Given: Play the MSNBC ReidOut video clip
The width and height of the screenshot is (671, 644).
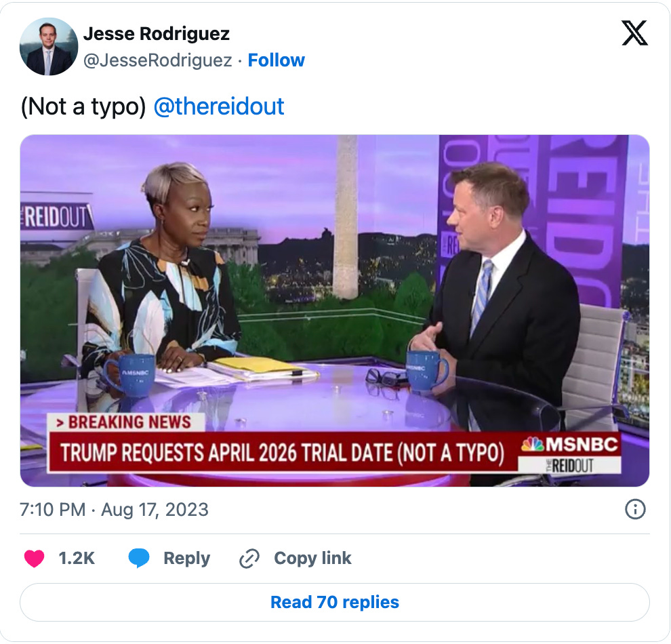Looking at the screenshot, I should (335, 310).
